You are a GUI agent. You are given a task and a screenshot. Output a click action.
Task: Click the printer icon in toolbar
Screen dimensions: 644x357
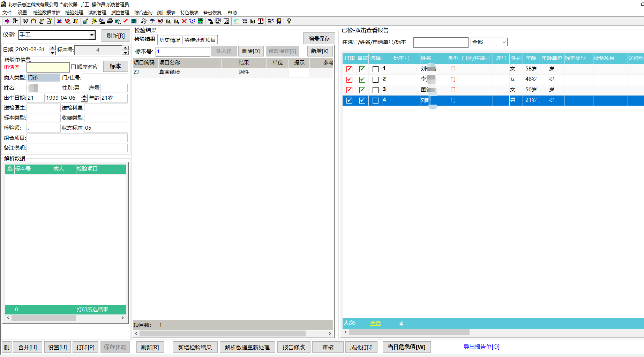(110, 21)
